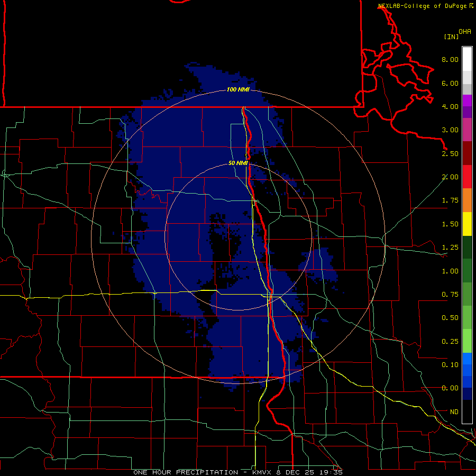Image resolution: width=476 pixels, height=476 pixels.
Task: Select the 0.00 legend value
Action: pyautogui.click(x=450, y=388)
